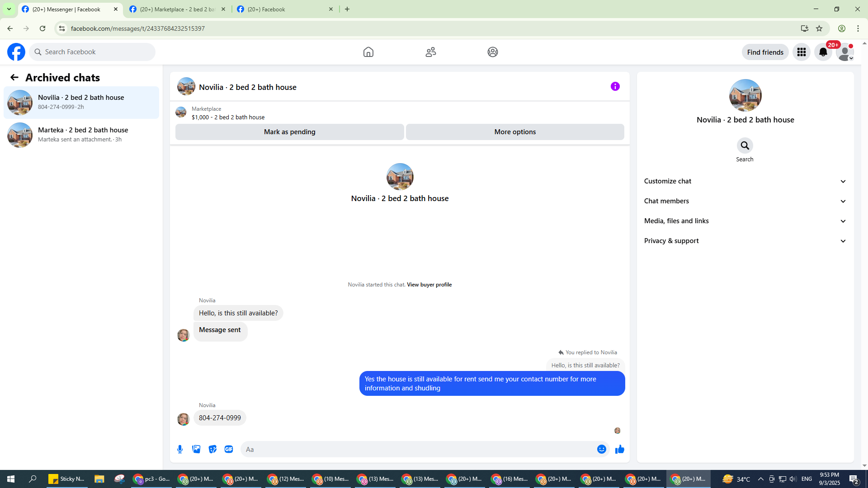Click Novilia's 804-274-0999 message
Image resolution: width=868 pixels, height=488 pixels.
220,418
